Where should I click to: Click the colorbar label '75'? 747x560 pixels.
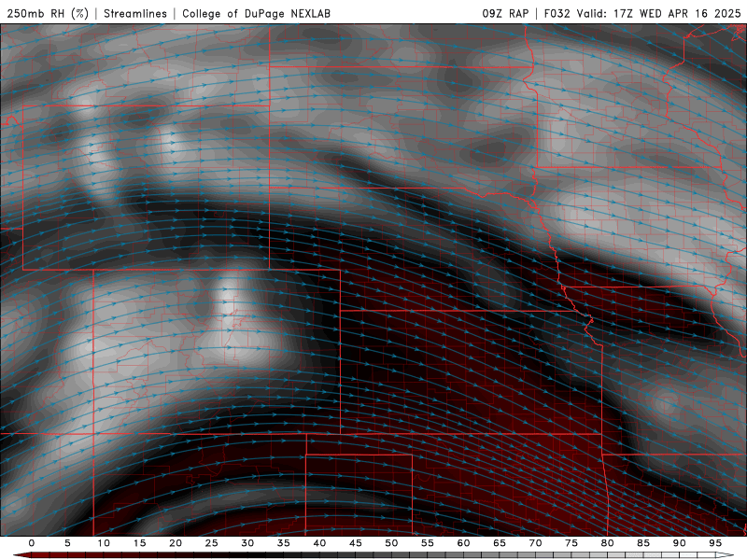pos(571,543)
